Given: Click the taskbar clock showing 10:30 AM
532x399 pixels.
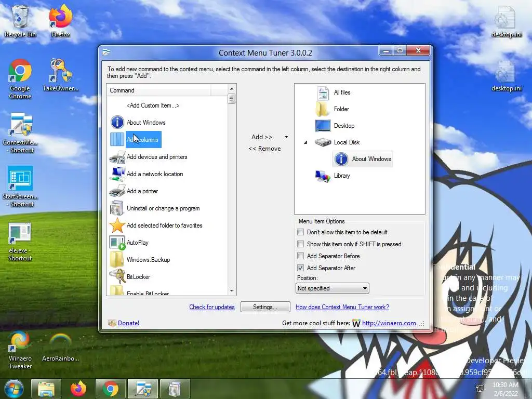Looking at the screenshot, I should pos(505,389).
